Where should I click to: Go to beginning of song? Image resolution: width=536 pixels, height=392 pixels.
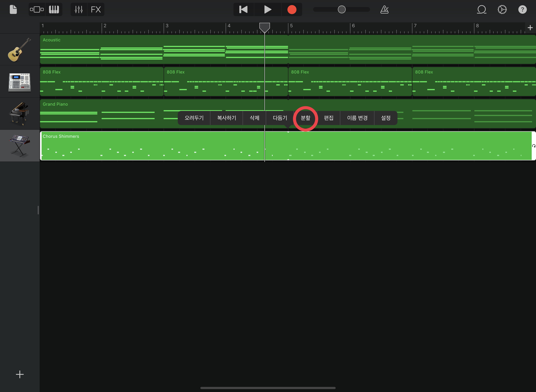pyautogui.click(x=243, y=9)
